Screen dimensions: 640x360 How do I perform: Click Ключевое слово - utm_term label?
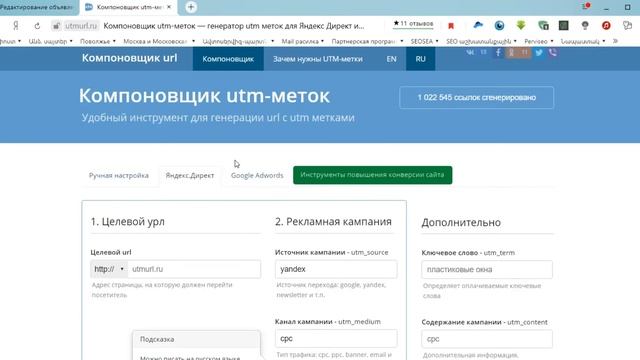(468, 253)
